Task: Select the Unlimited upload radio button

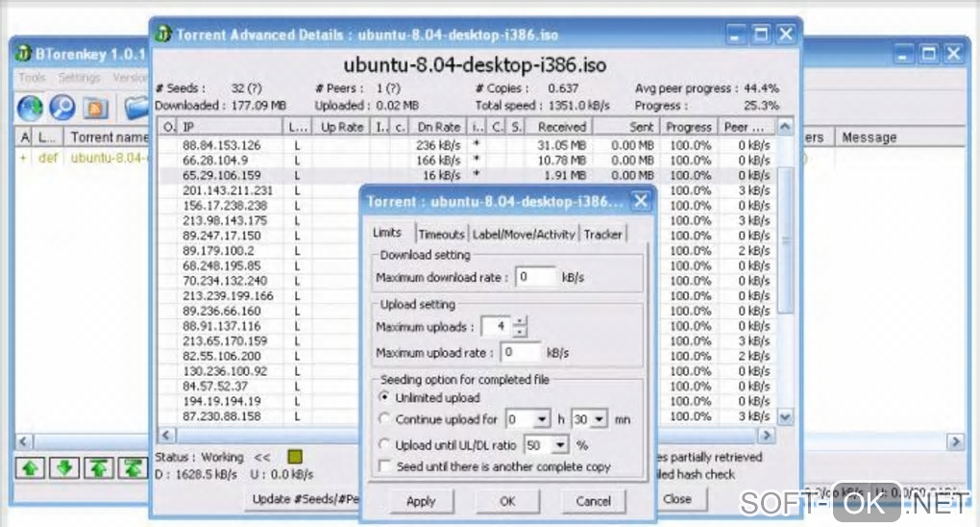Action: tap(384, 397)
